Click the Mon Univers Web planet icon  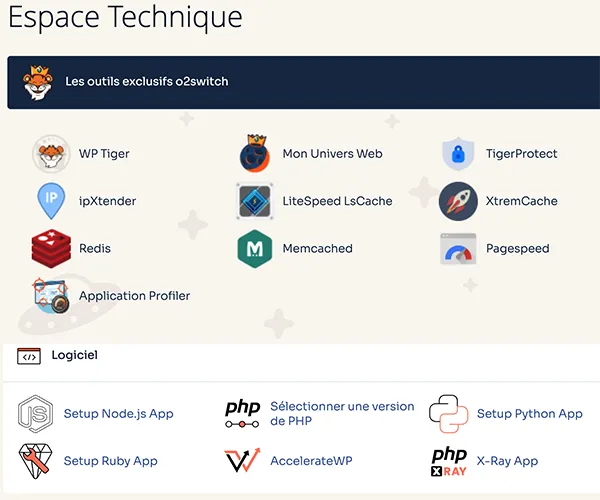point(255,153)
